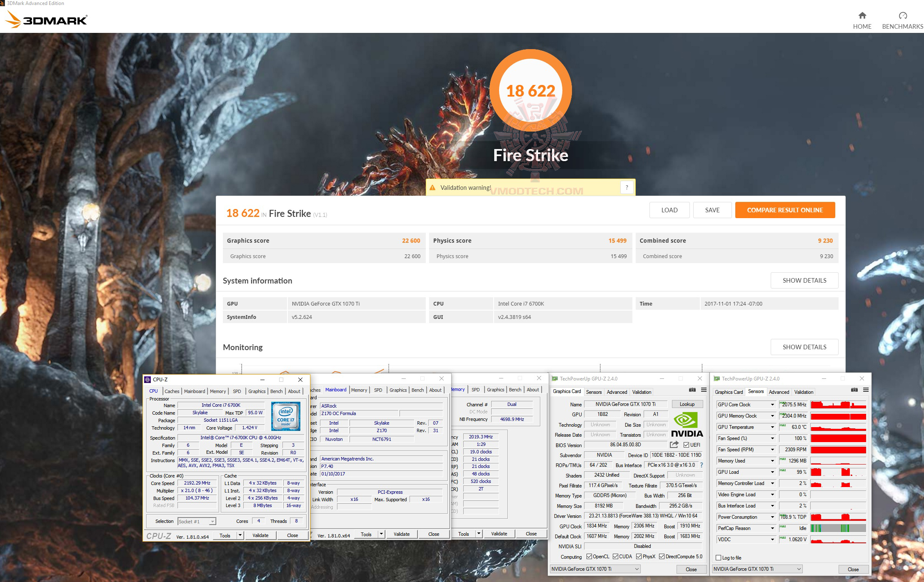Click the camera screenshot icon in GPU-Z
This screenshot has width=924, height=582.
(692, 390)
